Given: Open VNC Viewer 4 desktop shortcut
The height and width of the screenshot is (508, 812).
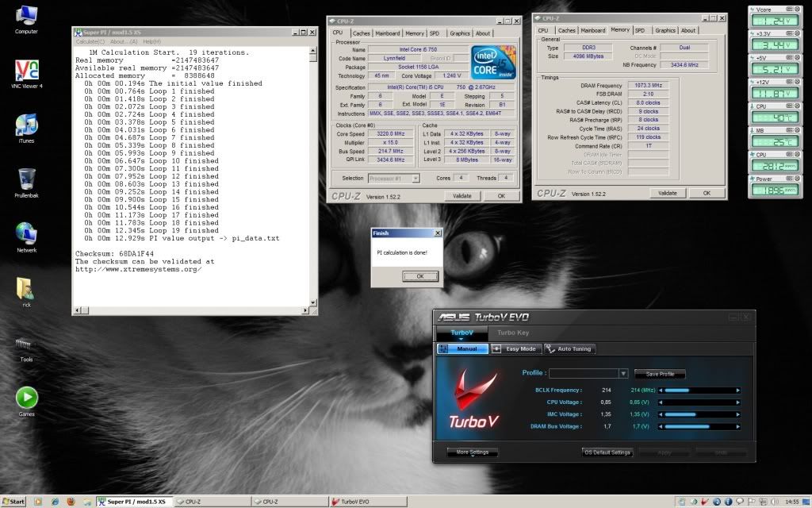Looking at the screenshot, I should click(x=26, y=70).
